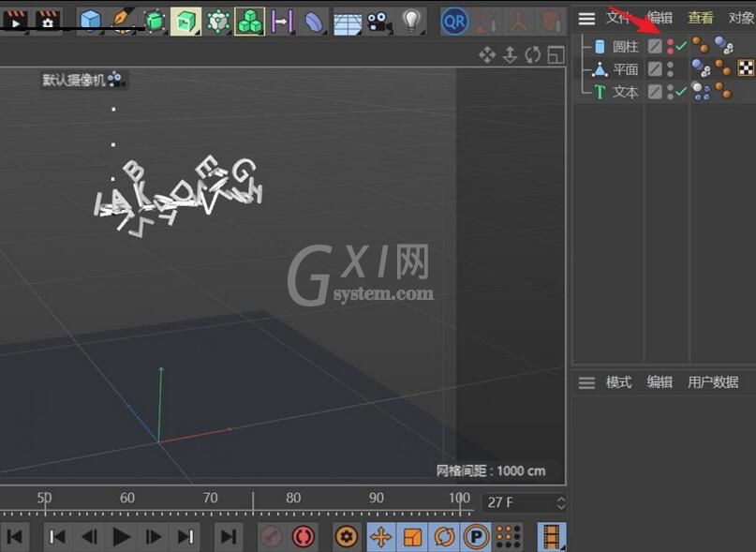Select the 圆柱 object in the tree
The image size is (756, 552).
pyautogui.click(x=626, y=46)
